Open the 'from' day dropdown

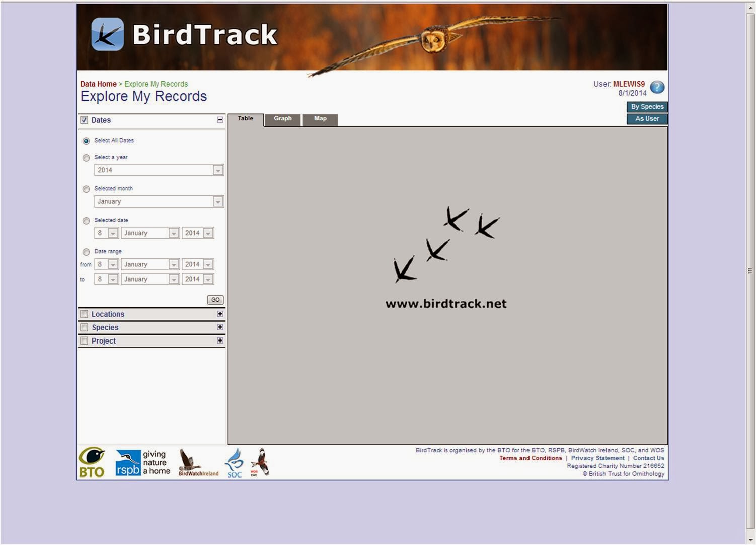tap(107, 264)
